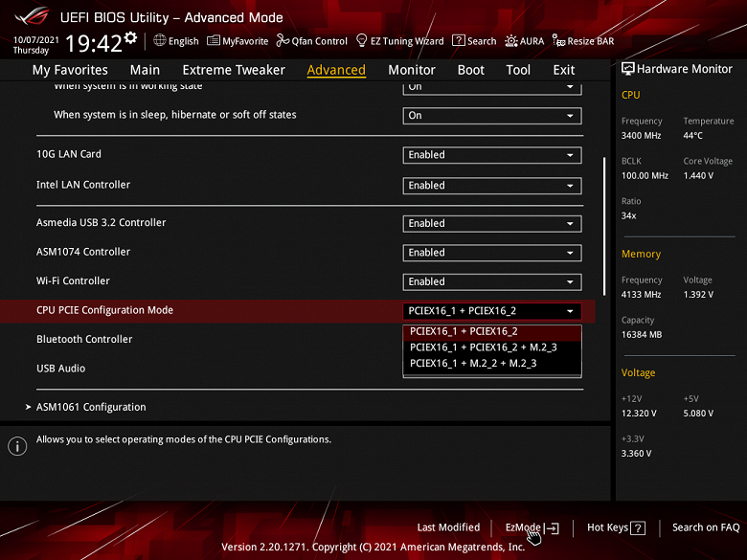Open Wi-Fi Controller dropdown
The image size is (747, 560).
(492, 281)
